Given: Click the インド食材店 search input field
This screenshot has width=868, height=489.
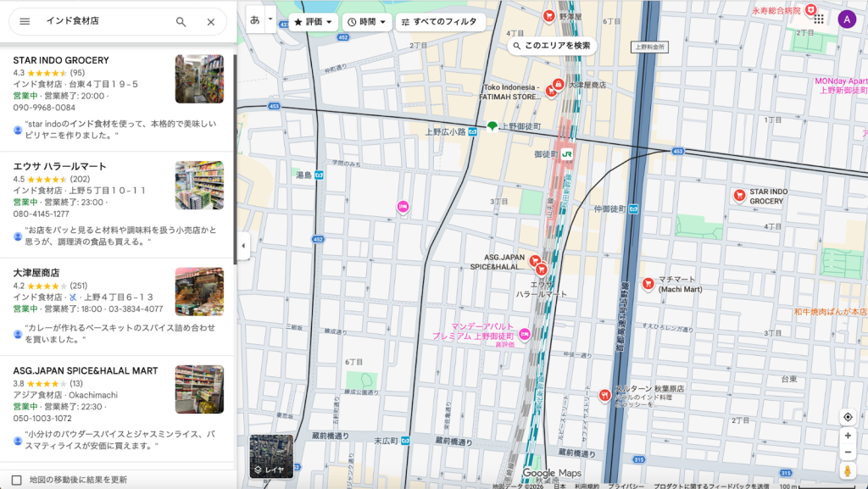Looking at the screenshot, I should coord(102,21).
